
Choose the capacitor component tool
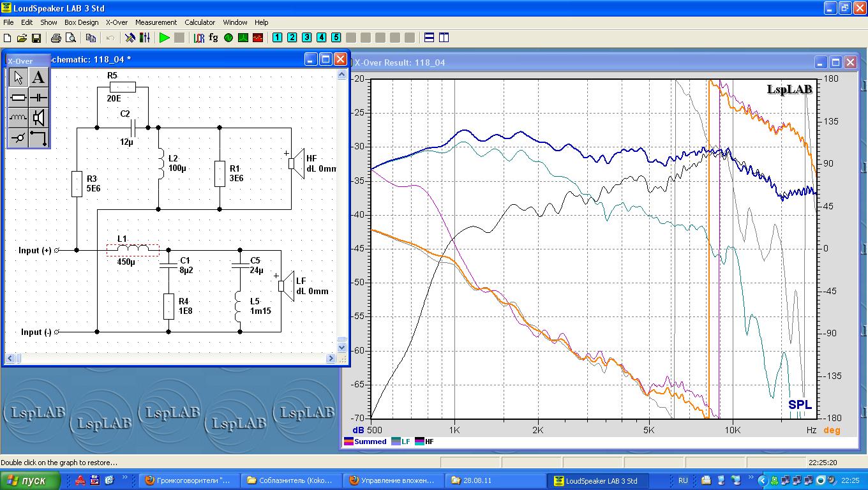[39, 98]
